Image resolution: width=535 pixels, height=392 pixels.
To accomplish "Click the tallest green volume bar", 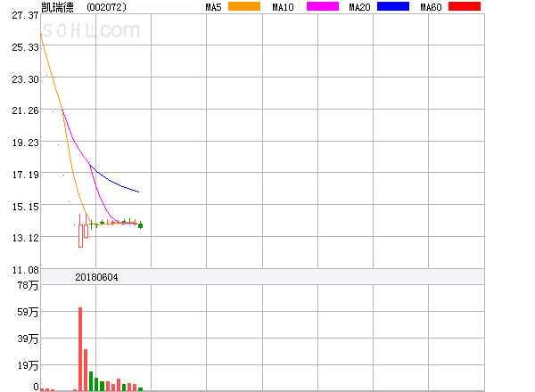I will point(91,381).
